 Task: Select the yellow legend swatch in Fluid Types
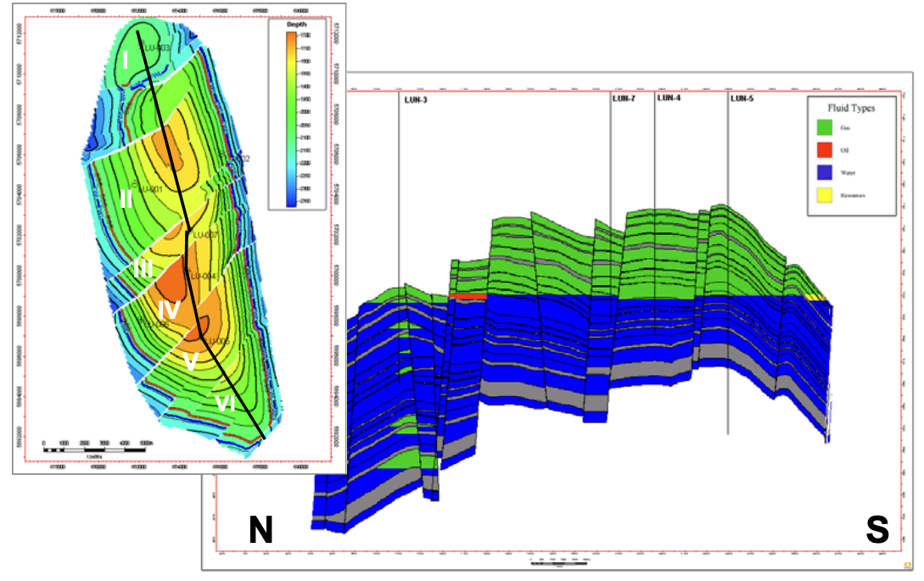point(823,198)
